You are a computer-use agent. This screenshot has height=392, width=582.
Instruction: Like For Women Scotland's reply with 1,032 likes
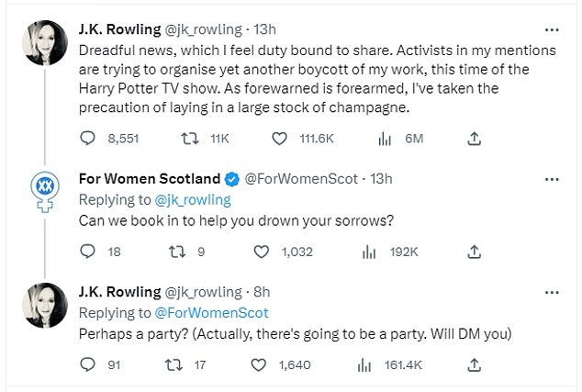click(x=262, y=251)
